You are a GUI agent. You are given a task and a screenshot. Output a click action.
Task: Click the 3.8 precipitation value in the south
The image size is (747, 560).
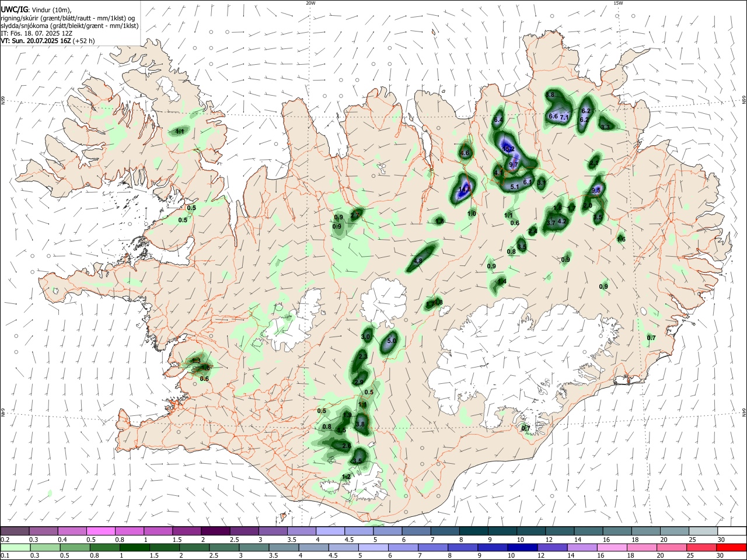360,425
